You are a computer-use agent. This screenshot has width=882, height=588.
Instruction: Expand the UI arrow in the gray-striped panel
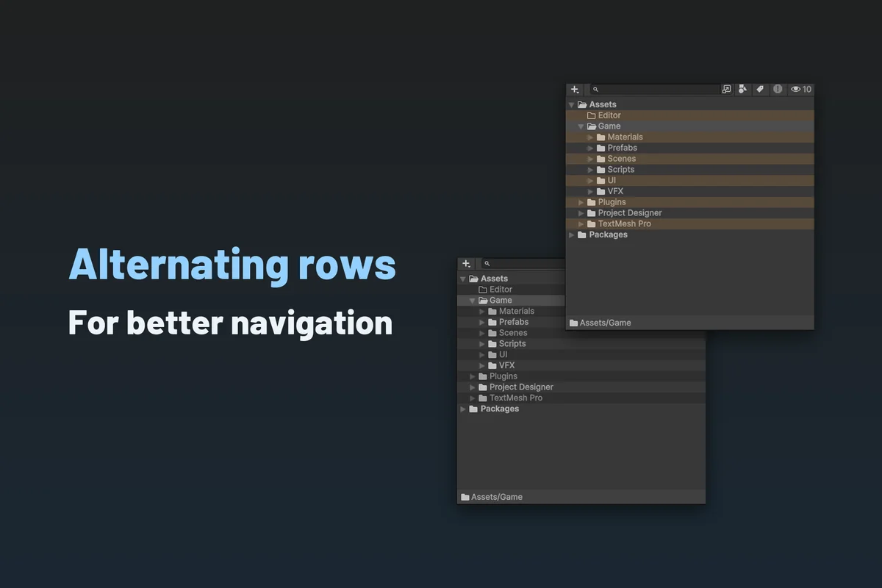coord(482,355)
